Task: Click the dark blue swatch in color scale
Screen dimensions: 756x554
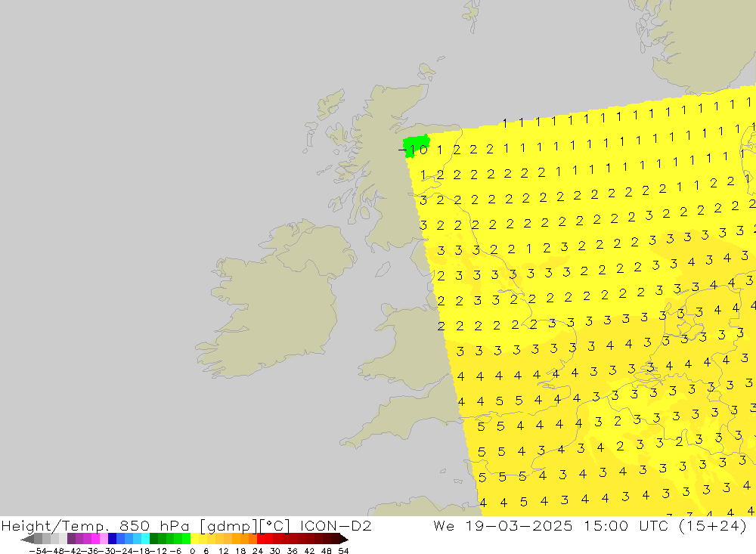Action: pos(113,539)
